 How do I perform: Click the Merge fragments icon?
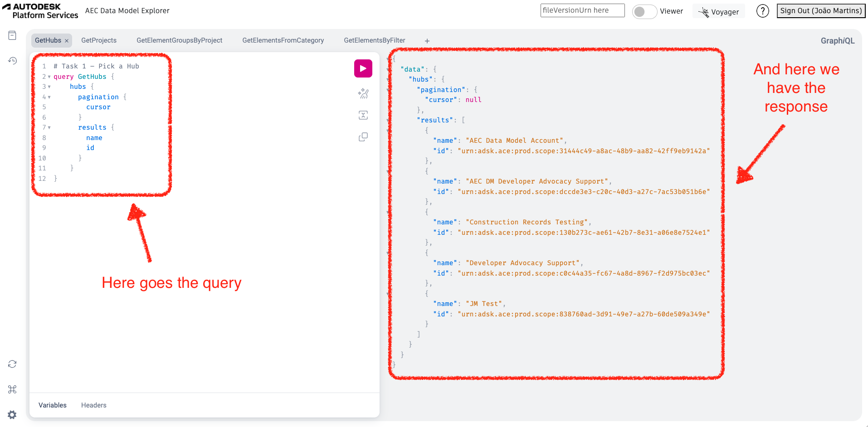(x=363, y=115)
